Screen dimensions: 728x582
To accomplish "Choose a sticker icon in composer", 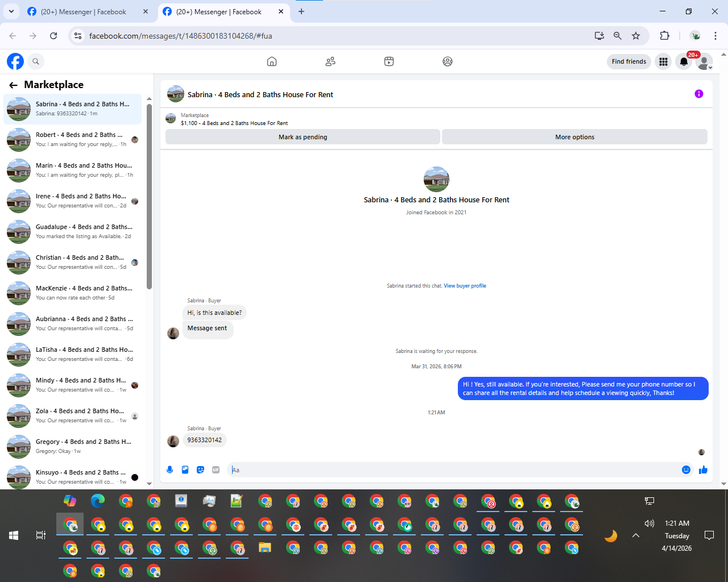I will click(200, 469).
